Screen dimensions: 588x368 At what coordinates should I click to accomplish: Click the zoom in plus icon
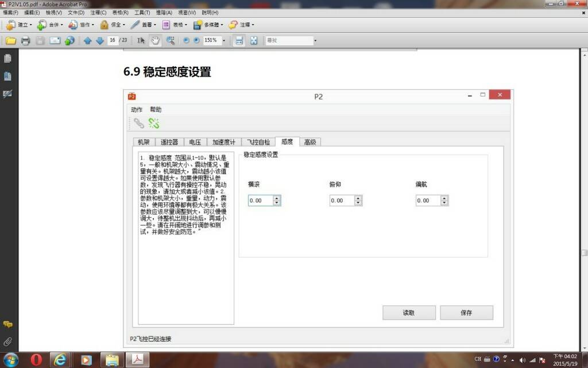[196, 41]
